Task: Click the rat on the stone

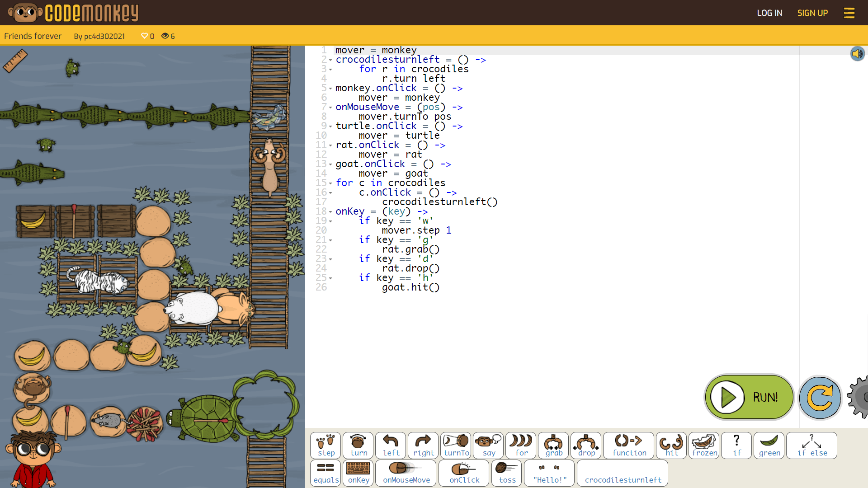Action: click(x=109, y=420)
